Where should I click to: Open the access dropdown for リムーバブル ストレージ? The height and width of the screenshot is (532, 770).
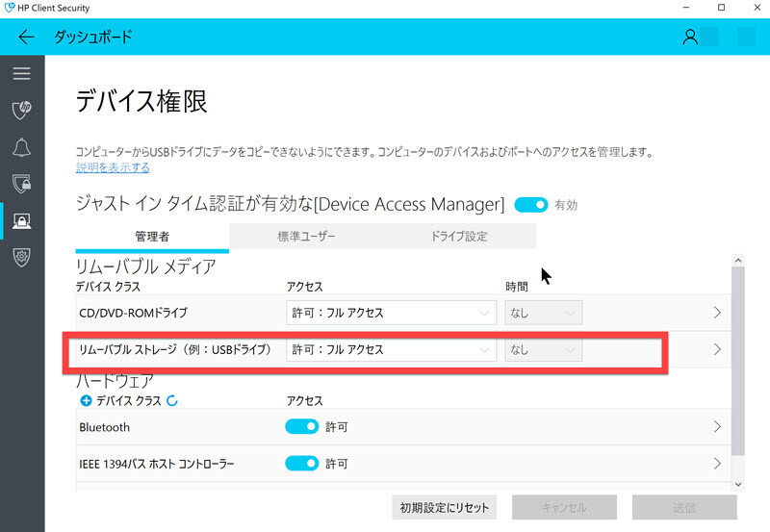392,349
